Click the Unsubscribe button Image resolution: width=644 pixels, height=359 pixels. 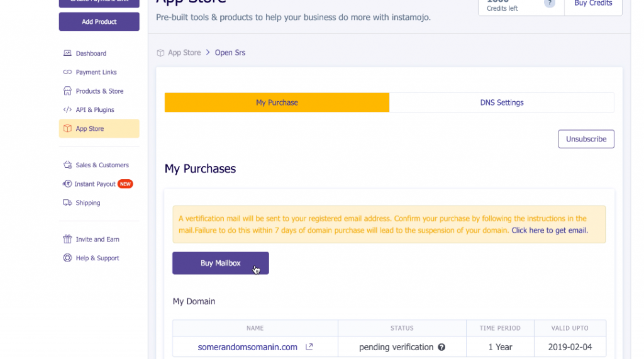point(586,139)
